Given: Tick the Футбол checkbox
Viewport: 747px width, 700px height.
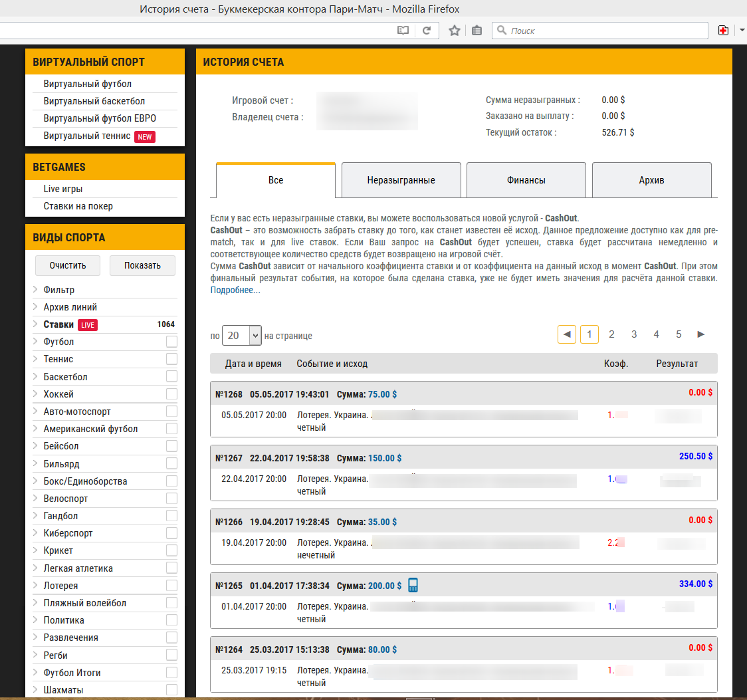Looking at the screenshot, I should pos(171,342).
